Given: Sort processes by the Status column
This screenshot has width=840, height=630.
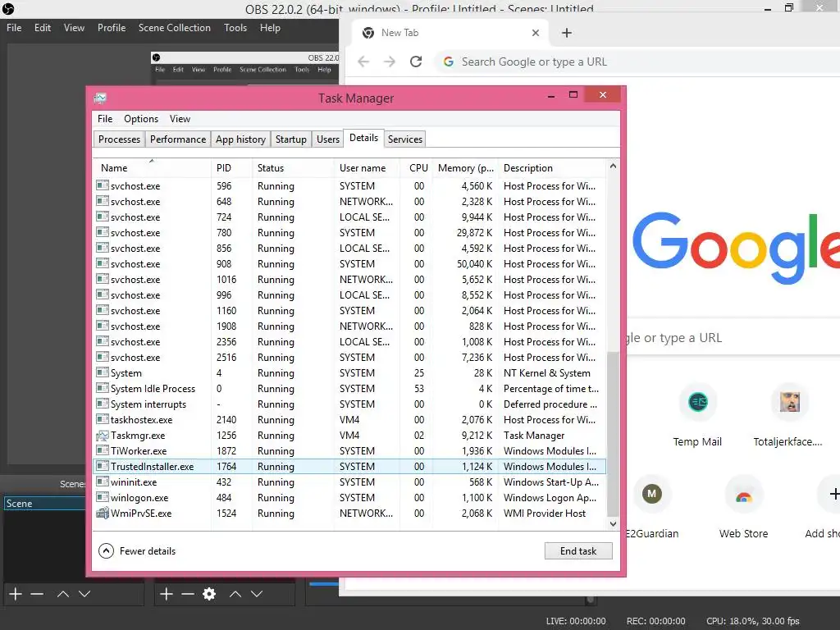Looking at the screenshot, I should (293, 167).
